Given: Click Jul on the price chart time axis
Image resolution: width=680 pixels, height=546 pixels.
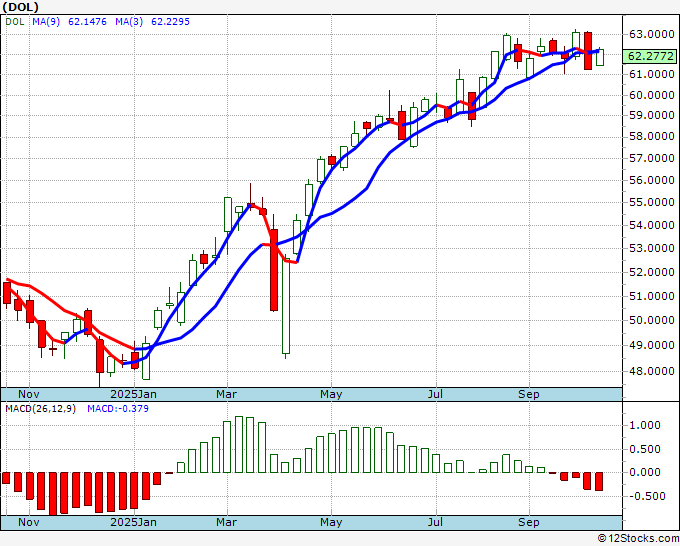Looking at the screenshot, I should (435, 394).
